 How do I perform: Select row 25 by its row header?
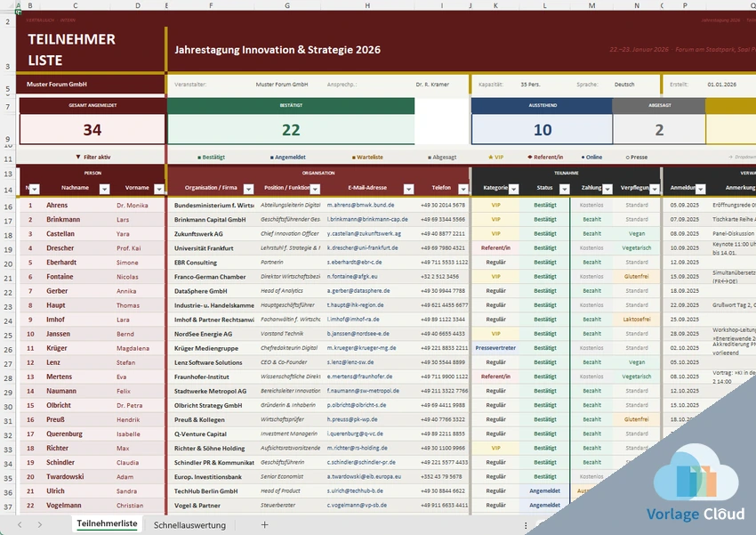(8, 336)
